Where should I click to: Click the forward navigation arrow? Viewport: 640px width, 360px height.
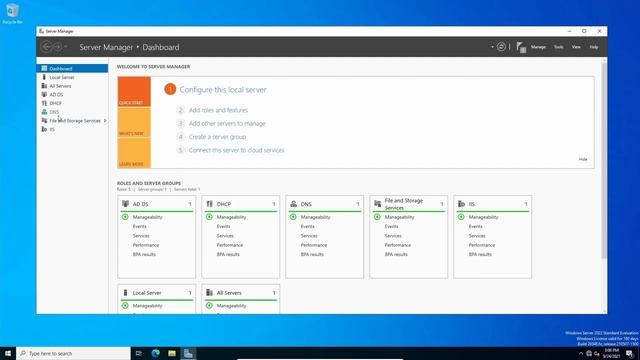pyautogui.click(x=58, y=47)
